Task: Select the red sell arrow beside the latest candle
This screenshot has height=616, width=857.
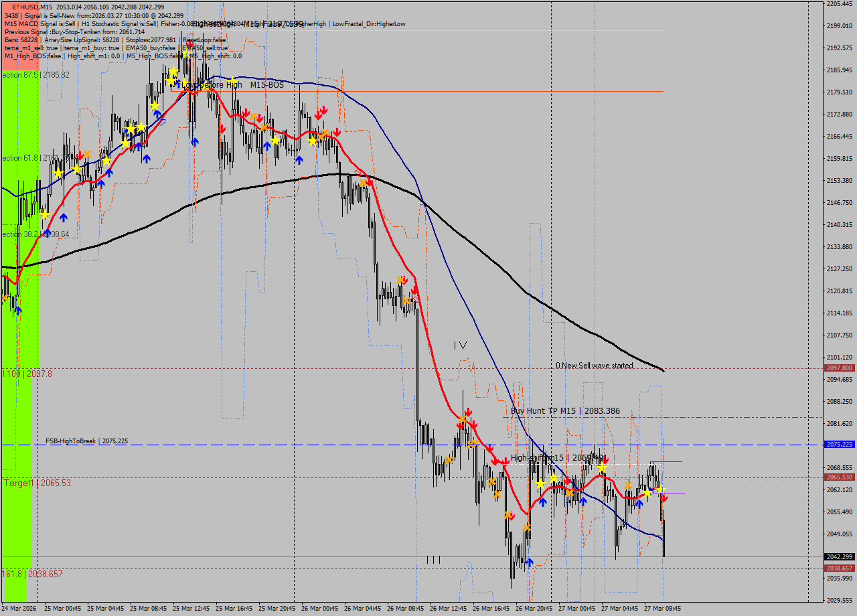Action: point(664,498)
